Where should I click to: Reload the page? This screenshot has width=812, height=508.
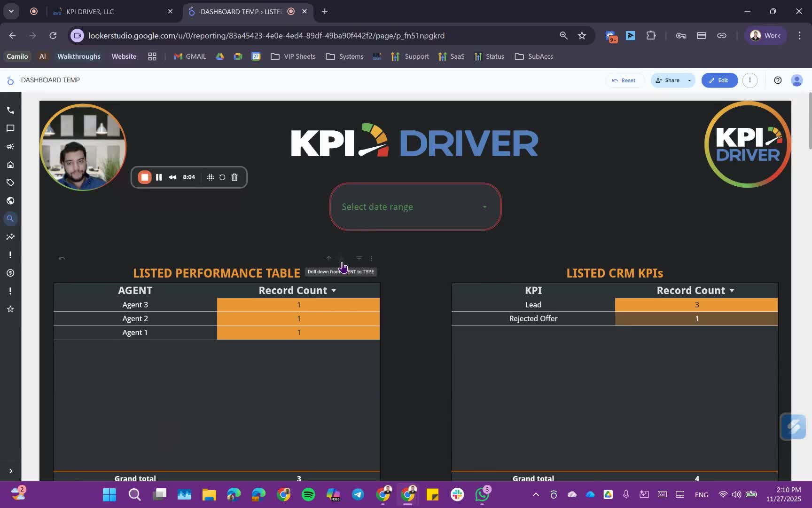point(53,35)
